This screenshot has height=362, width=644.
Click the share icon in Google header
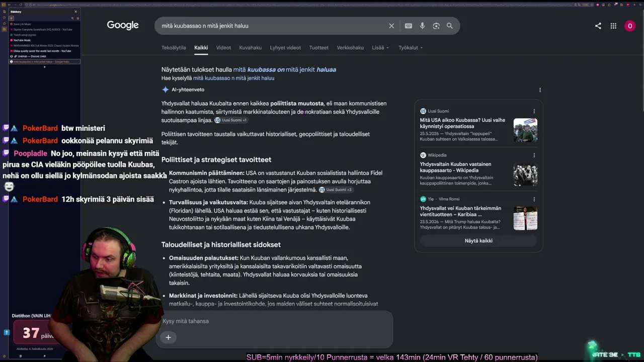pos(598,26)
